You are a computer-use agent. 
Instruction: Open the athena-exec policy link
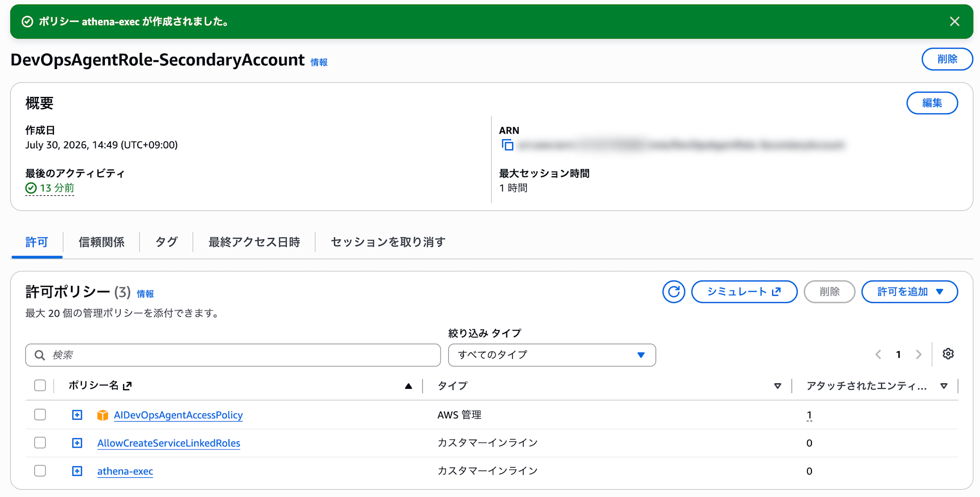(x=125, y=471)
